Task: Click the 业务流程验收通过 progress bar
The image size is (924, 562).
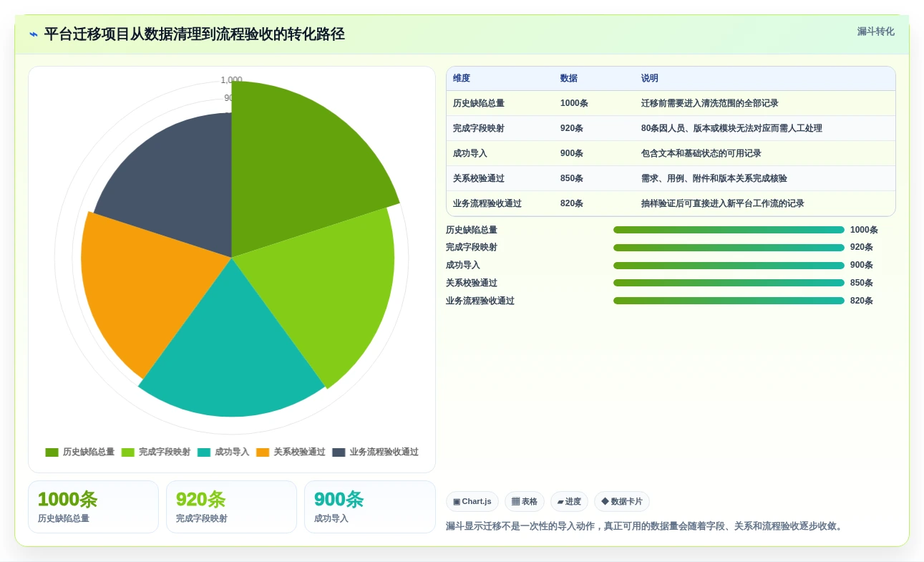Action: [729, 301]
